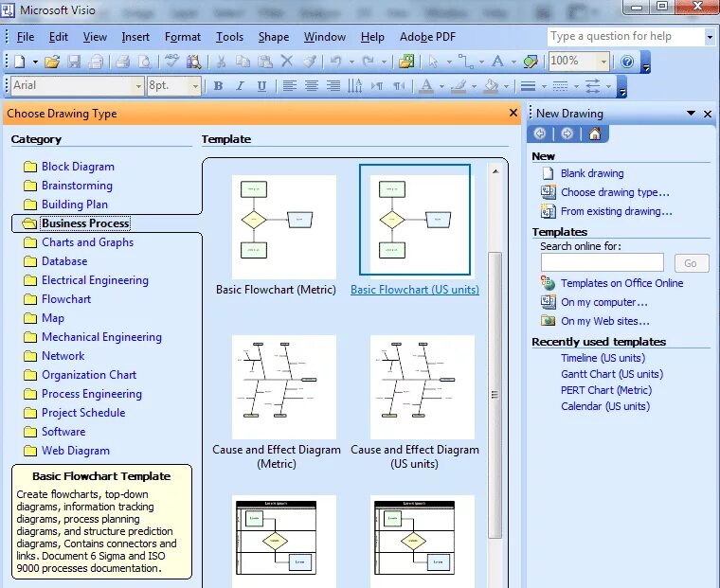Image resolution: width=720 pixels, height=588 pixels.
Task: Toggle Italic formatting
Action: point(240,86)
